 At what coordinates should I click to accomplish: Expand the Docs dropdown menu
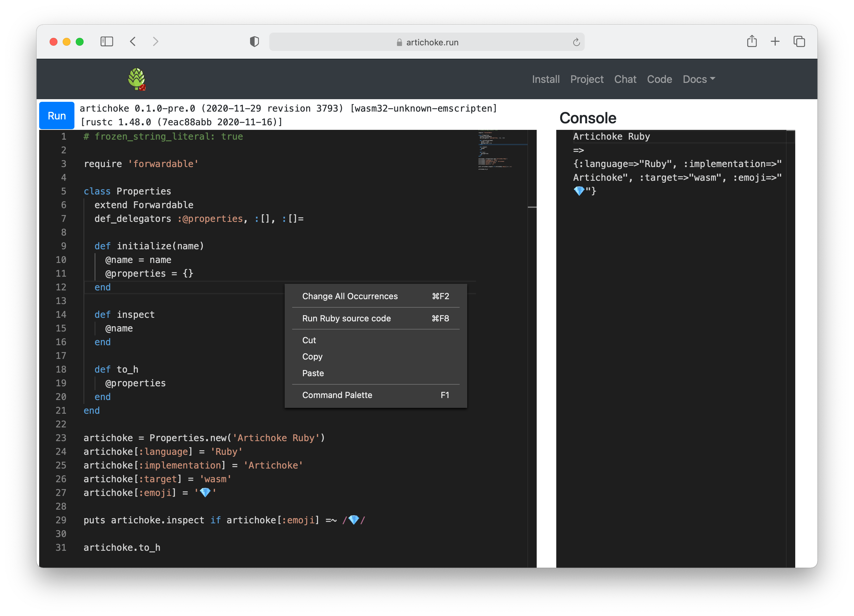pos(699,79)
